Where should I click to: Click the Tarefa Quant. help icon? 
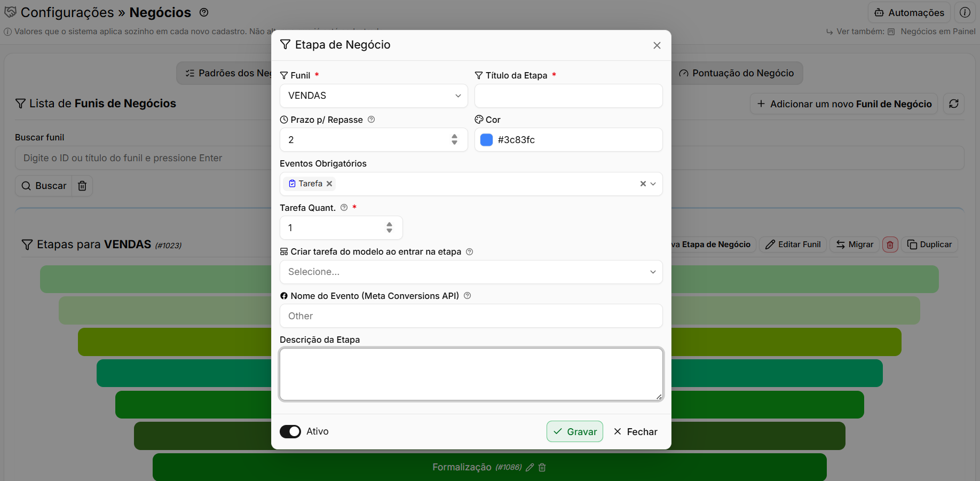point(344,208)
